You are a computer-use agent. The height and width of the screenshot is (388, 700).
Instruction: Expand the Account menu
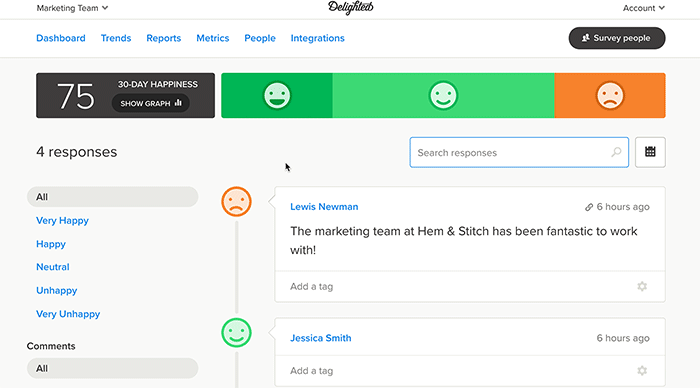(644, 8)
